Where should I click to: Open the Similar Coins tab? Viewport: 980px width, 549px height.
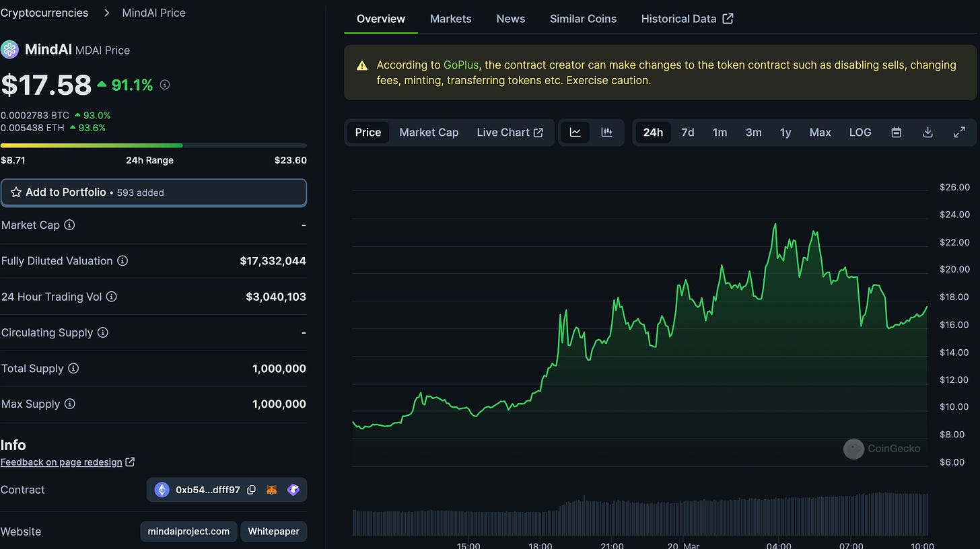(x=583, y=19)
